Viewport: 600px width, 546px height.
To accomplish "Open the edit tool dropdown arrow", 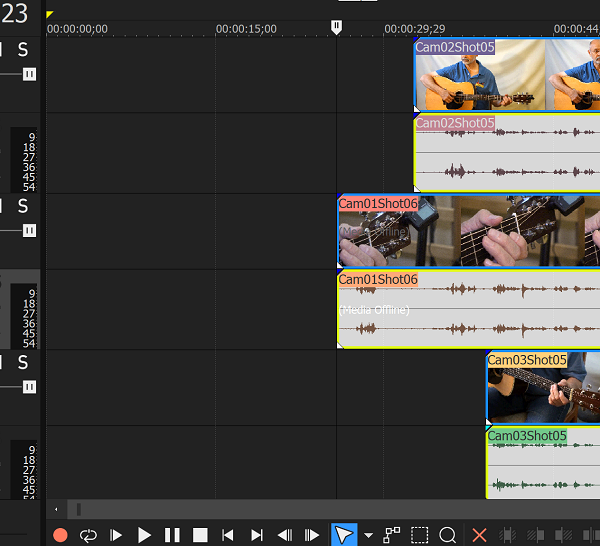I will pyautogui.click(x=368, y=535).
